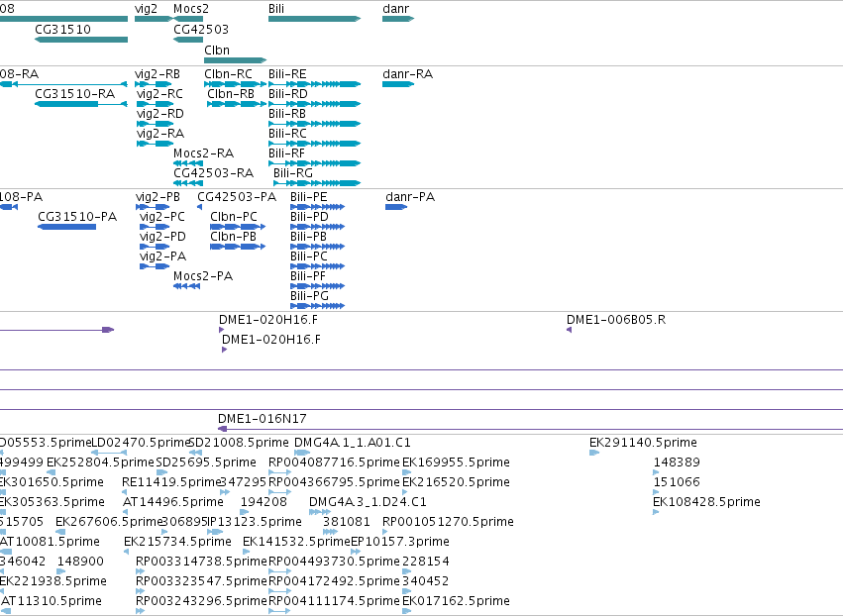The height and width of the screenshot is (616, 843).
Task: Select EST label EK169955.5prime
Action: 456,462
